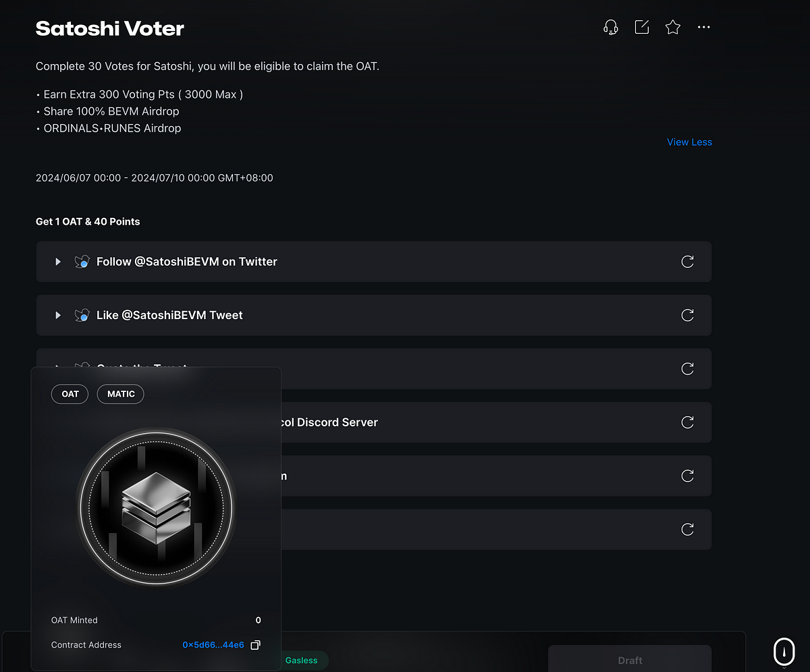The height and width of the screenshot is (672, 810).
Task: Select the OAT tag
Action: tap(70, 394)
